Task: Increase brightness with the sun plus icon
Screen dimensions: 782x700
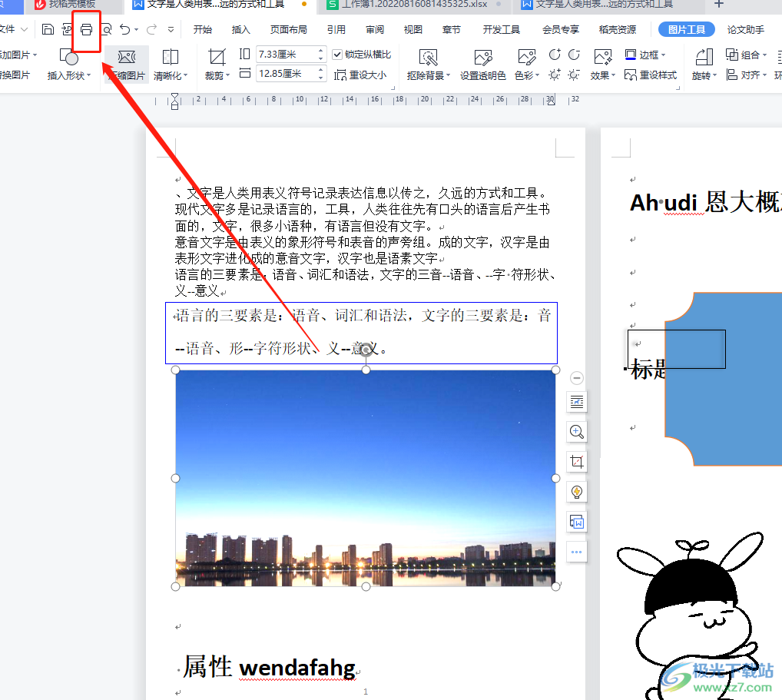Action: pyautogui.click(x=555, y=75)
